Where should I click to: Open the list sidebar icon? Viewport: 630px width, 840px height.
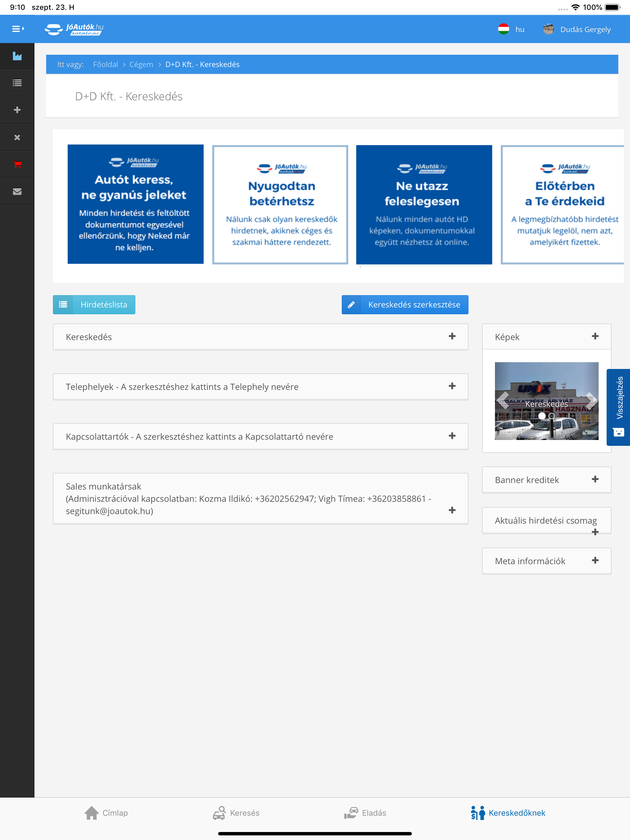click(x=17, y=83)
